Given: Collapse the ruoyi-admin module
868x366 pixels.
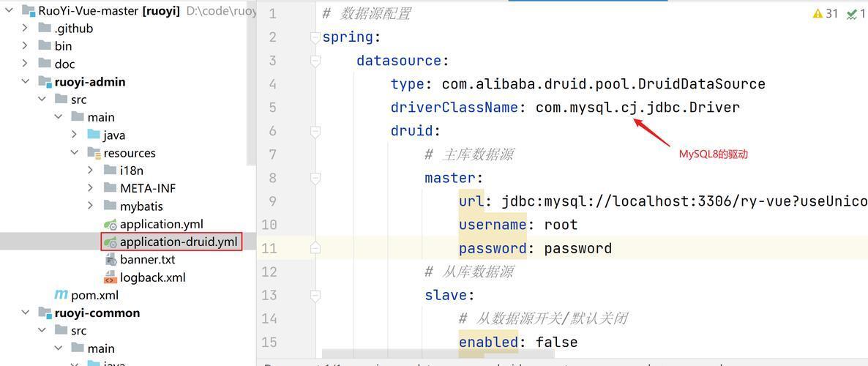Looking at the screenshot, I should click(x=25, y=82).
